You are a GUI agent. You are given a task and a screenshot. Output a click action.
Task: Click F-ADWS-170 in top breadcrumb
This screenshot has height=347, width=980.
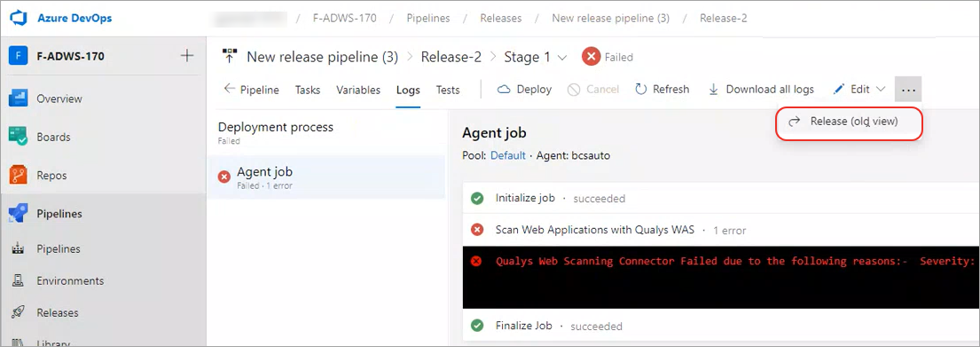point(344,18)
